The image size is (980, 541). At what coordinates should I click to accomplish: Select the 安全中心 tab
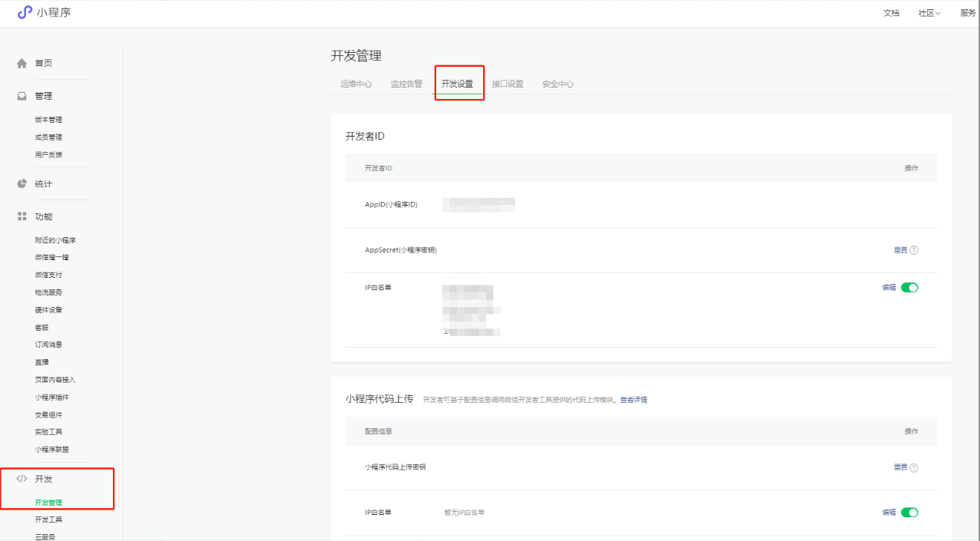(558, 84)
